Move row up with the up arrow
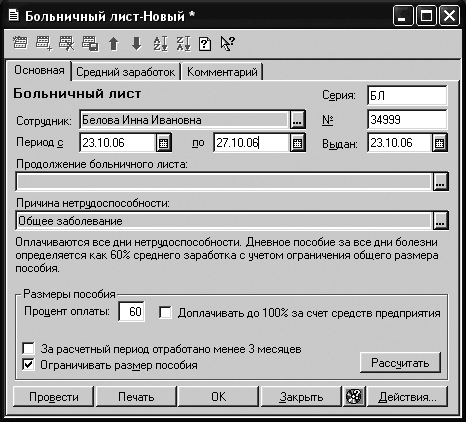 point(114,44)
